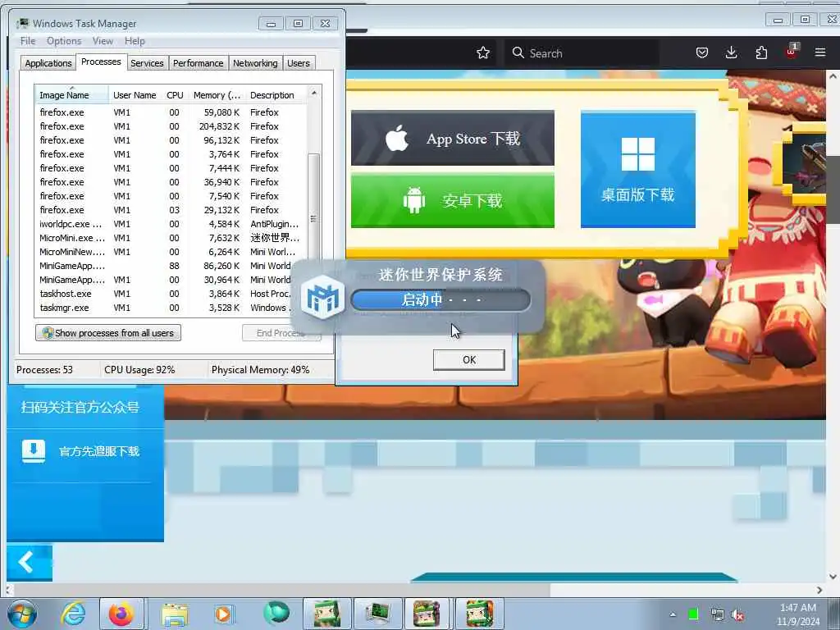Switch to the Performance tab

(198, 63)
